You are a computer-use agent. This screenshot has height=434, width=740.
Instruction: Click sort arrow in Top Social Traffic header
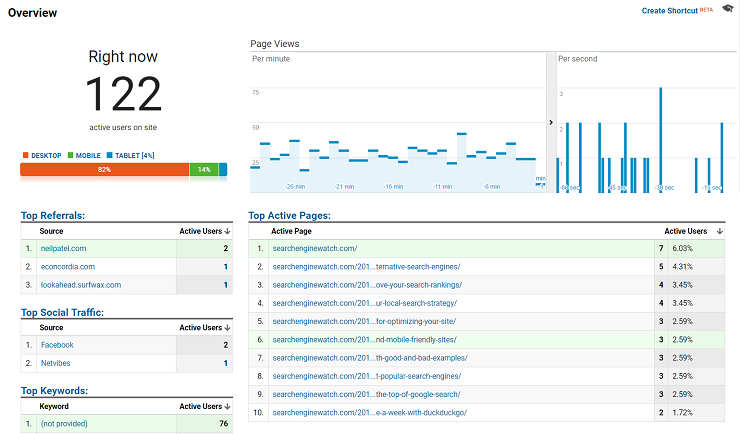coord(228,327)
